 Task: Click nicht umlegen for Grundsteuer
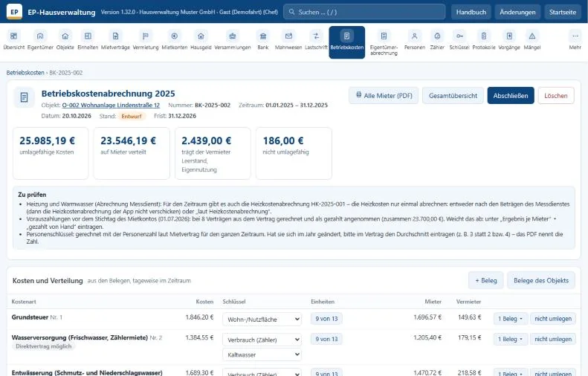point(553,319)
